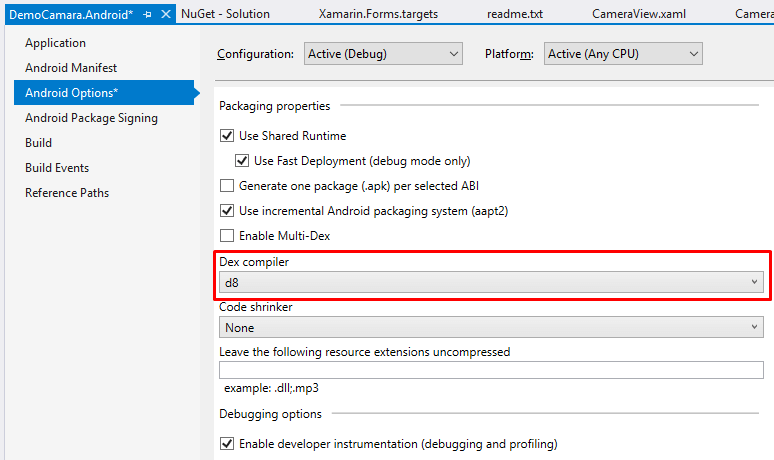Open Build Events settings page
This screenshot has width=774, height=460.
(57, 168)
